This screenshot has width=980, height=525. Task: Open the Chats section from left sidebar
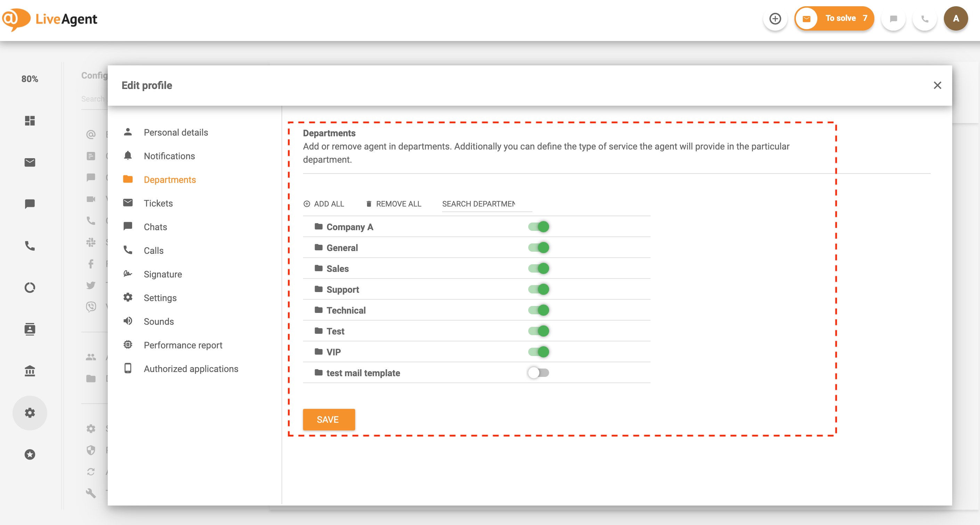(x=30, y=203)
